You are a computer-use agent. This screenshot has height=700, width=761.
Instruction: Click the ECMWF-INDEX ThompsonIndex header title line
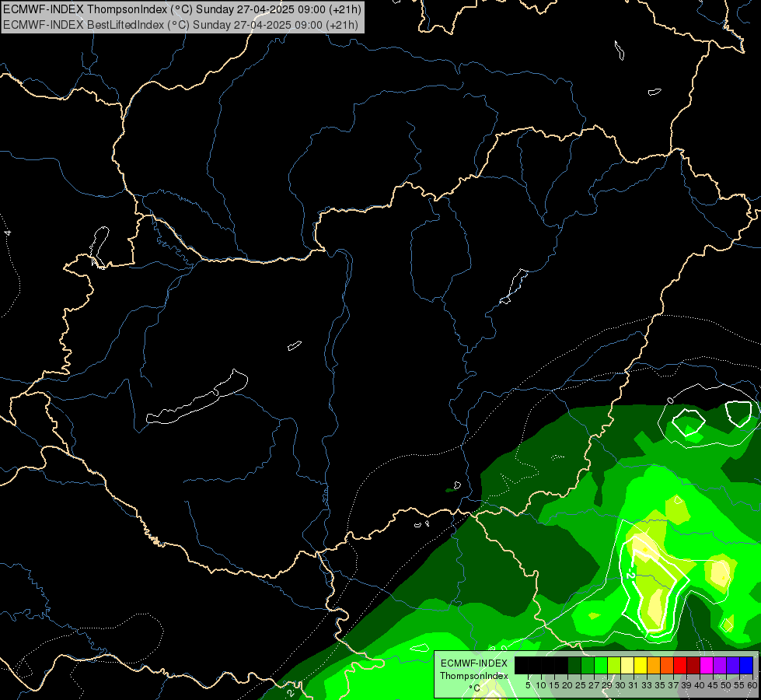(182, 9)
